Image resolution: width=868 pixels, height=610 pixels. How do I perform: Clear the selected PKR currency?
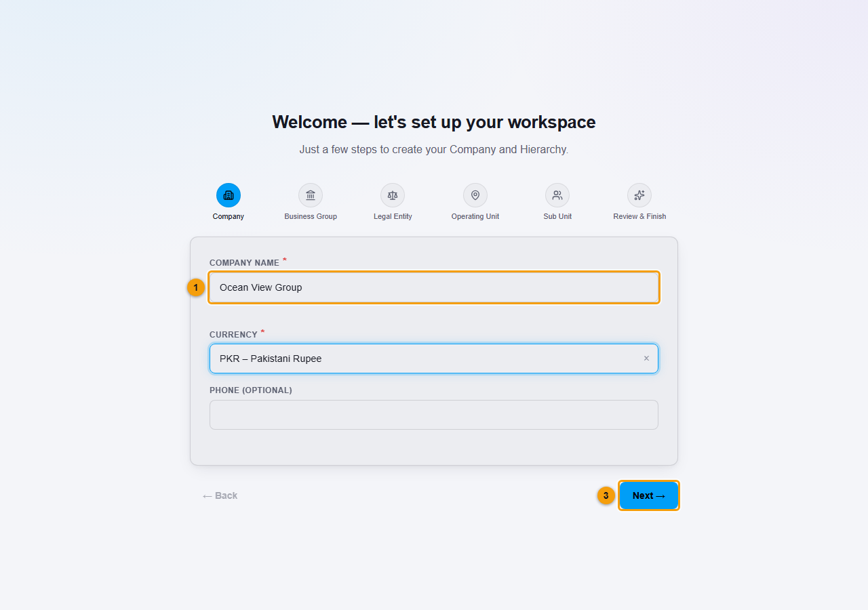click(x=646, y=359)
